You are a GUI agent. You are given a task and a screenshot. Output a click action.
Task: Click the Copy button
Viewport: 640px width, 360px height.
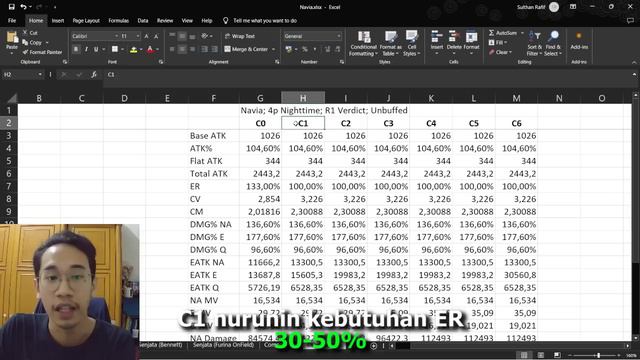(x=32, y=42)
